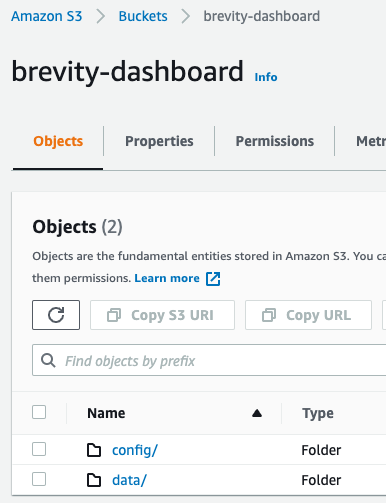This screenshot has width=386, height=503.
Task: Click the refresh objects icon button
Action: click(x=56, y=315)
